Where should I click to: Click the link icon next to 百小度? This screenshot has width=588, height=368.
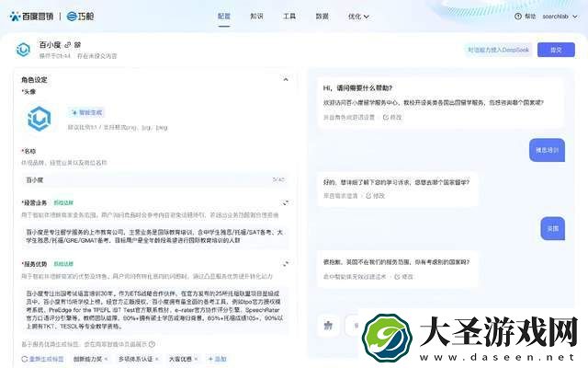[x=67, y=45]
